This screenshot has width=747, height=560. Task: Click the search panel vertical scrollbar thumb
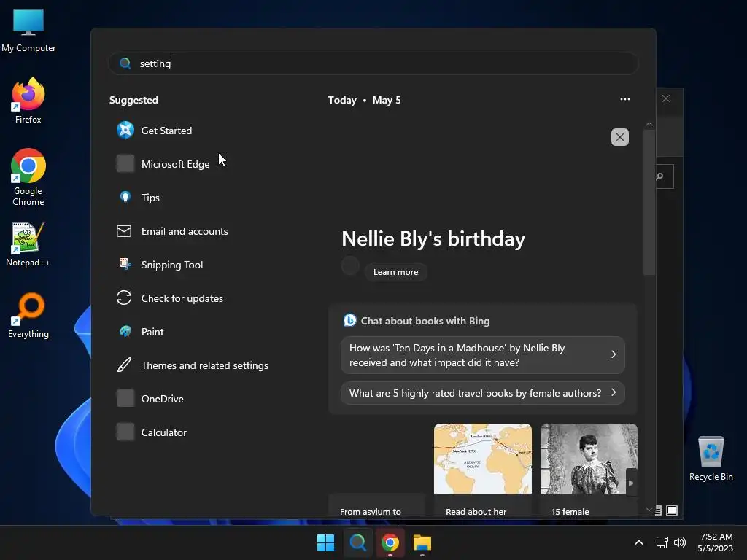coord(649,203)
